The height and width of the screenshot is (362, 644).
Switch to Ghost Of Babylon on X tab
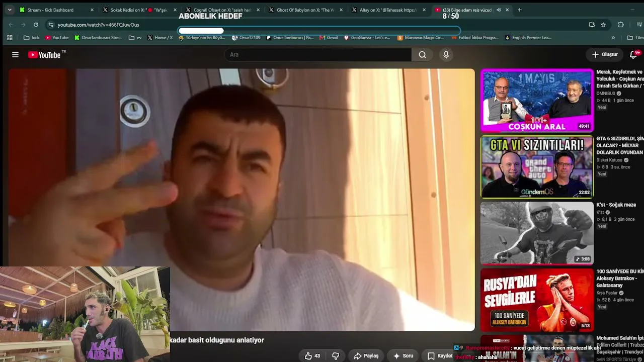[304, 10]
